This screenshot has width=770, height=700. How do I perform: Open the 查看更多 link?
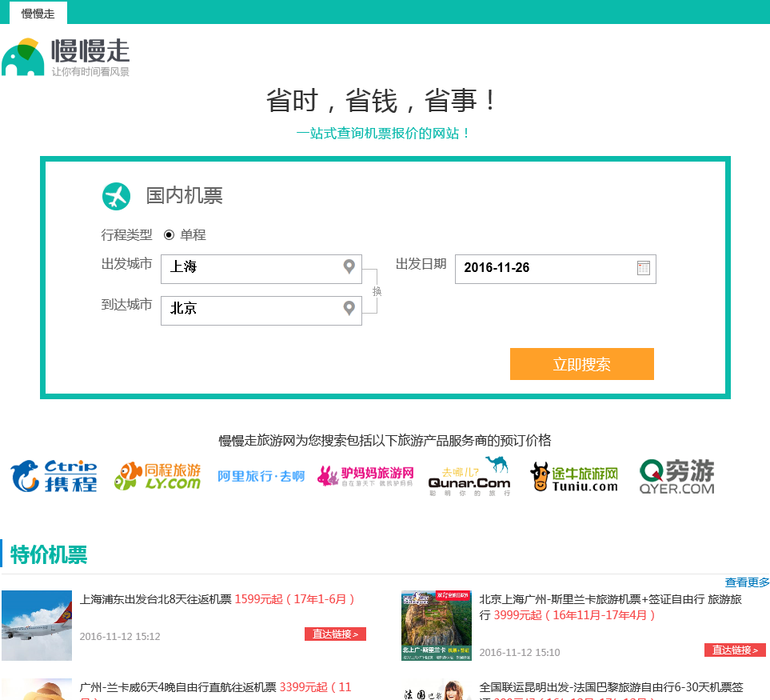click(747, 582)
